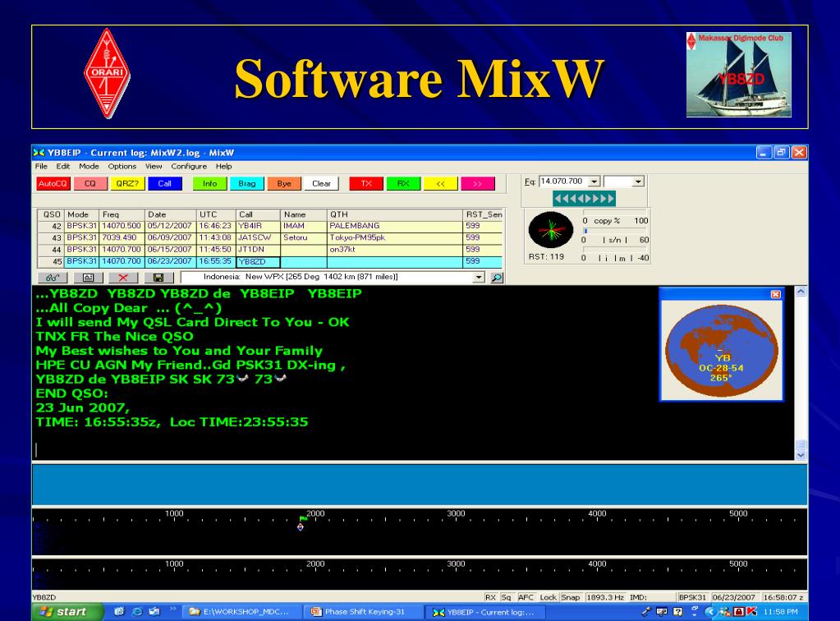Viewport: 840px width, 621px height.
Task: Click the Windows Start button
Action: pos(67,612)
